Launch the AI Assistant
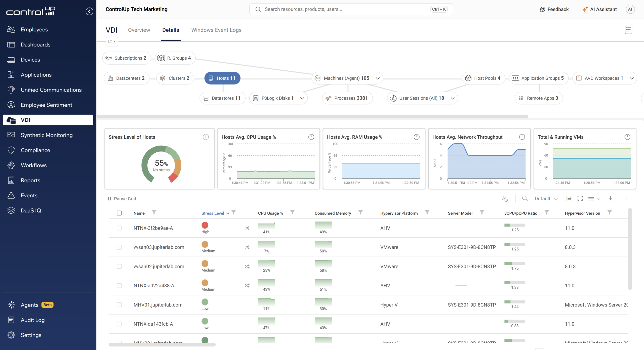This screenshot has width=644, height=350. click(599, 9)
